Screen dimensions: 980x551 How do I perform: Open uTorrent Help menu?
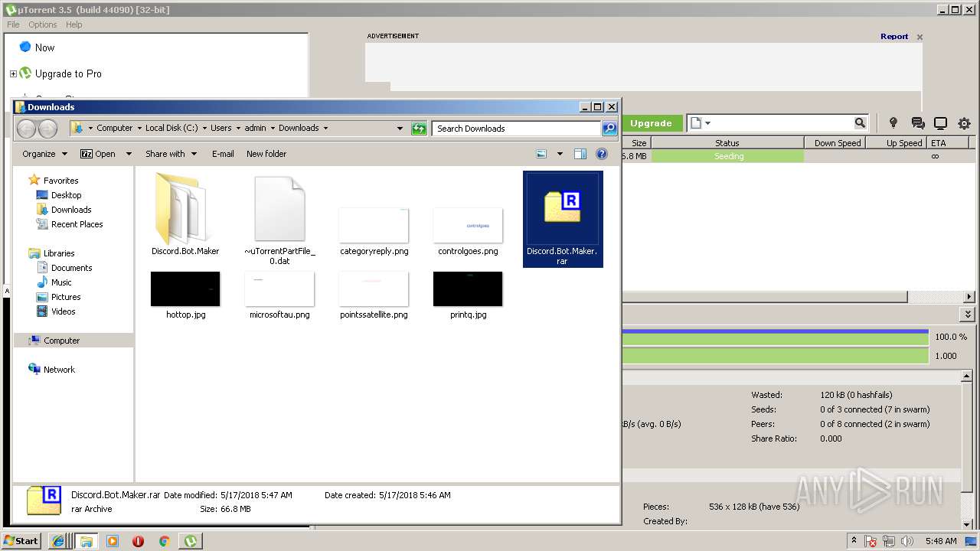tap(73, 24)
